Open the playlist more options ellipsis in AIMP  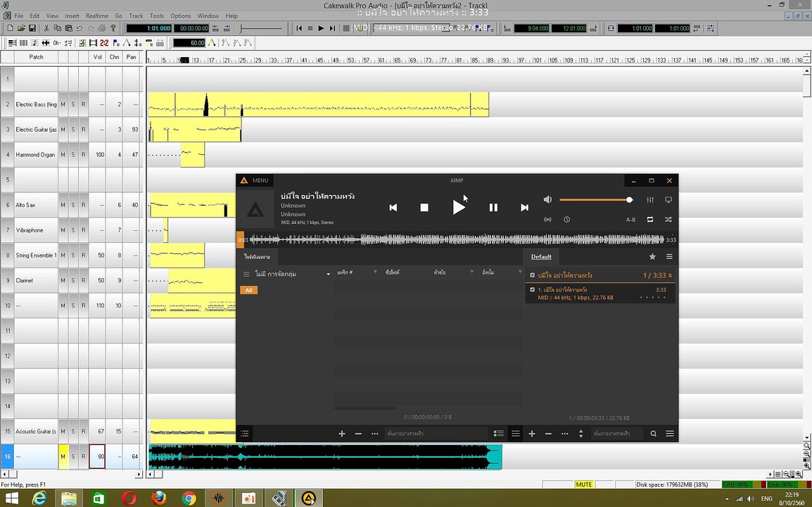click(x=564, y=433)
